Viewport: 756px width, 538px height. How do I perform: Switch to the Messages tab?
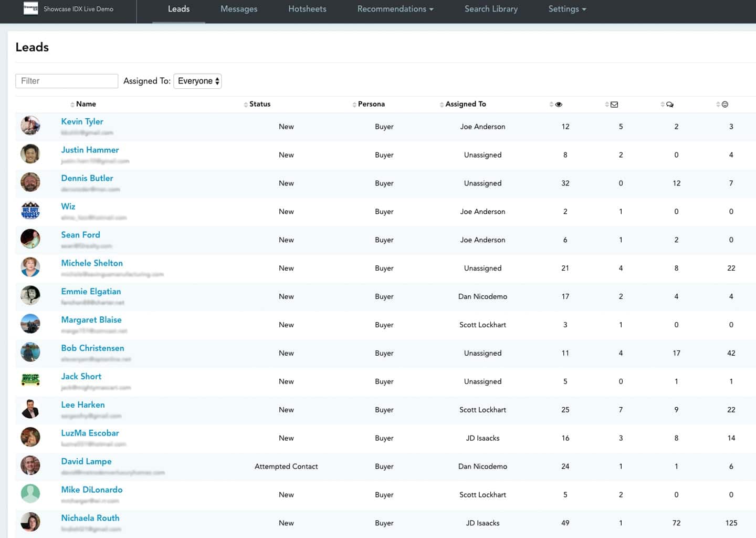[239, 9]
